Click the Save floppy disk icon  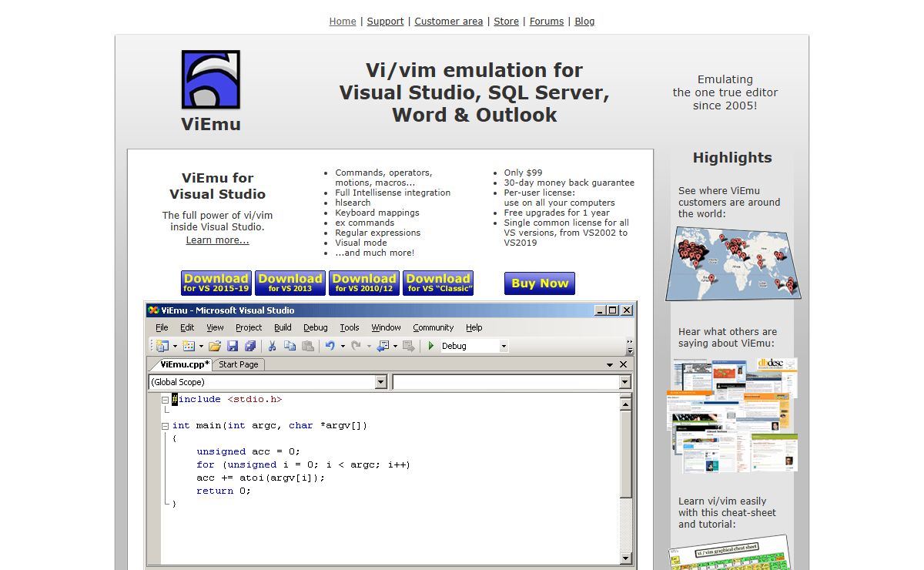232,347
